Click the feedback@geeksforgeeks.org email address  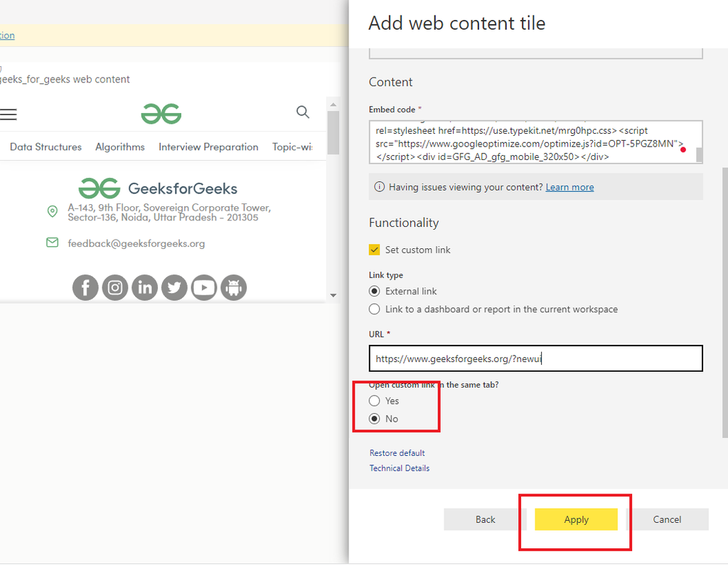point(136,243)
